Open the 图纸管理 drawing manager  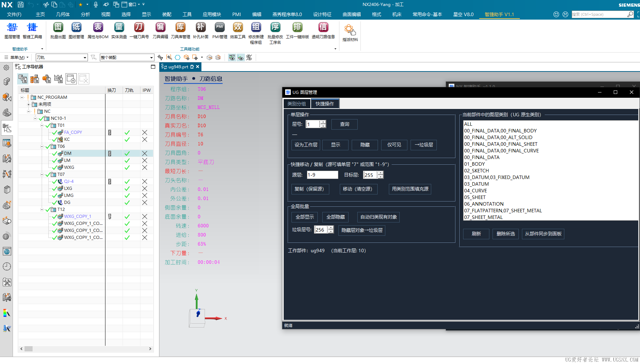point(76,30)
